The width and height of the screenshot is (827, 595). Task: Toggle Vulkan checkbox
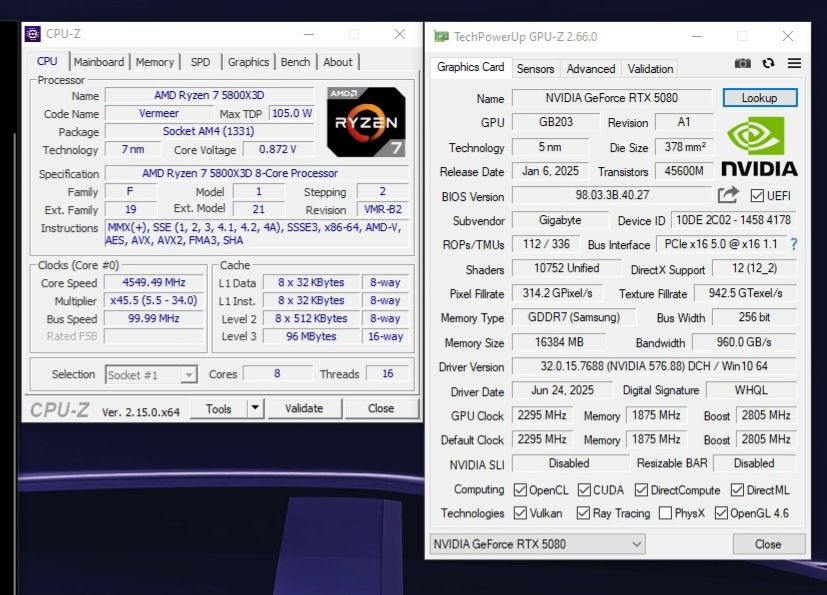coord(520,513)
